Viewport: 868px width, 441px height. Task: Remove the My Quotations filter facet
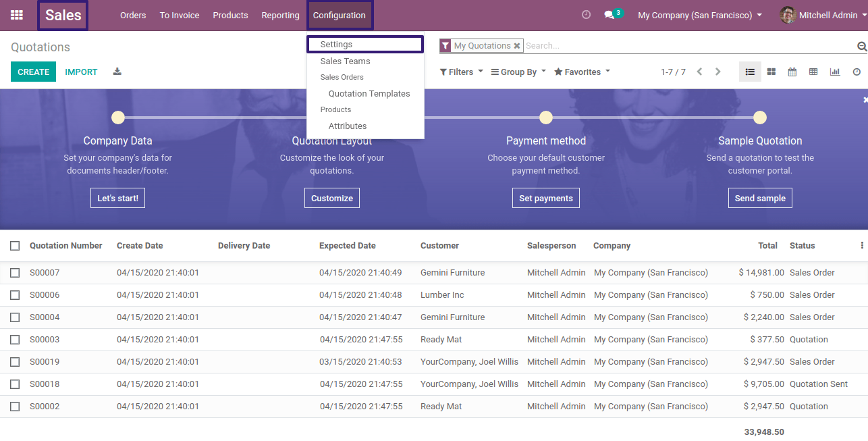click(x=517, y=46)
